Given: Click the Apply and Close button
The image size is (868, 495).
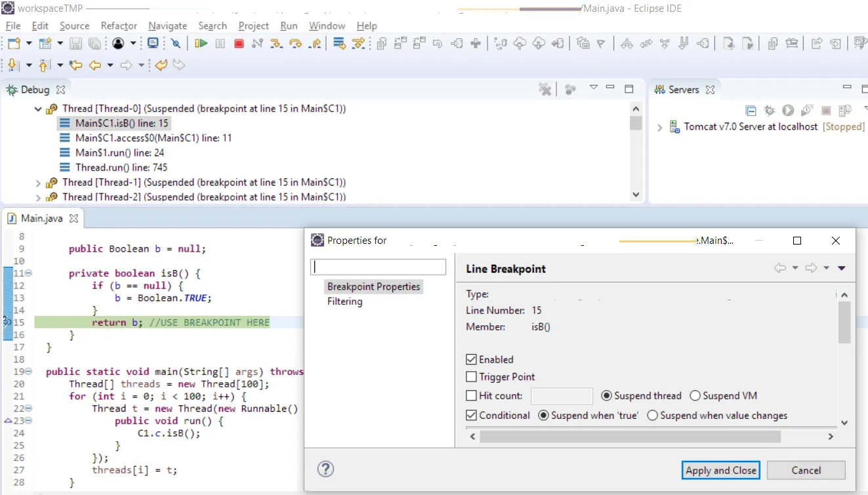Looking at the screenshot, I should pyautogui.click(x=721, y=470).
